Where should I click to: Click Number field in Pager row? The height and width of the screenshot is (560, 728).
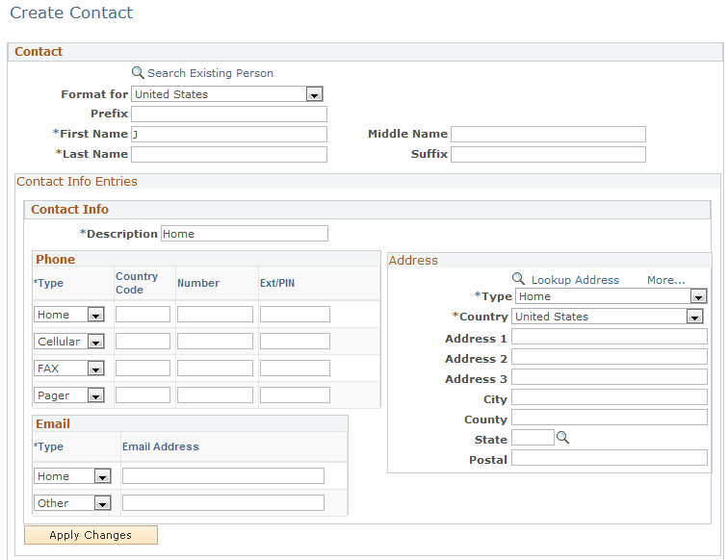click(215, 395)
